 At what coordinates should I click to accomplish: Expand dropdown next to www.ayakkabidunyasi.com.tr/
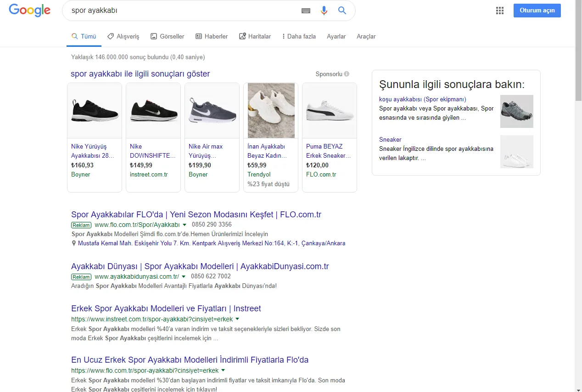pos(184,277)
